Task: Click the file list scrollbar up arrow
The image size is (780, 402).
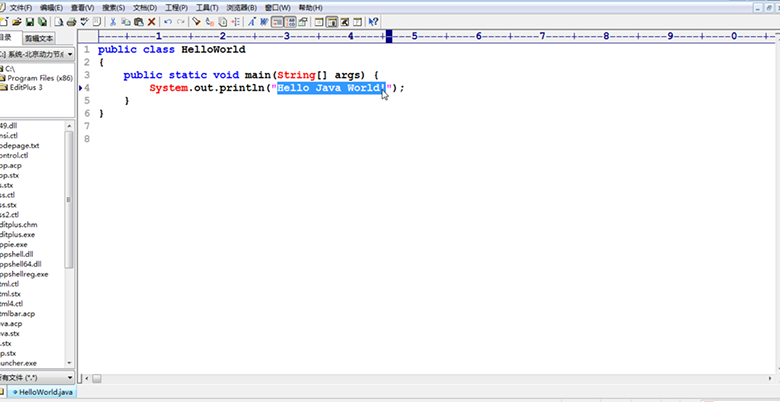Action: click(x=69, y=125)
